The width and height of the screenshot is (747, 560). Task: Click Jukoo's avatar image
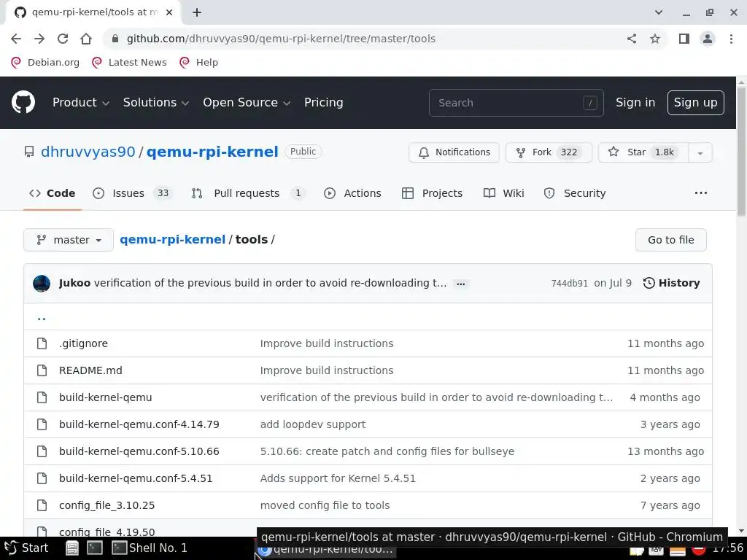[x=42, y=284]
